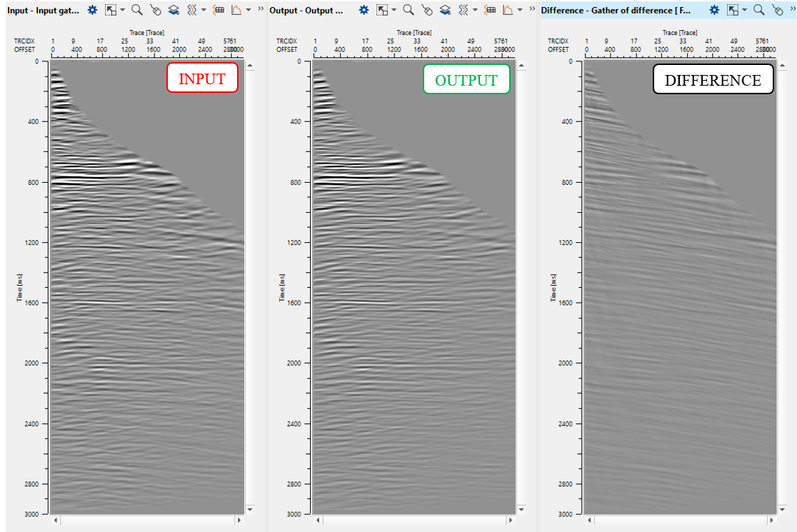797x532 pixels.
Task: Click the magnifier zoom tool in Input panel
Action: pyautogui.click(x=136, y=11)
